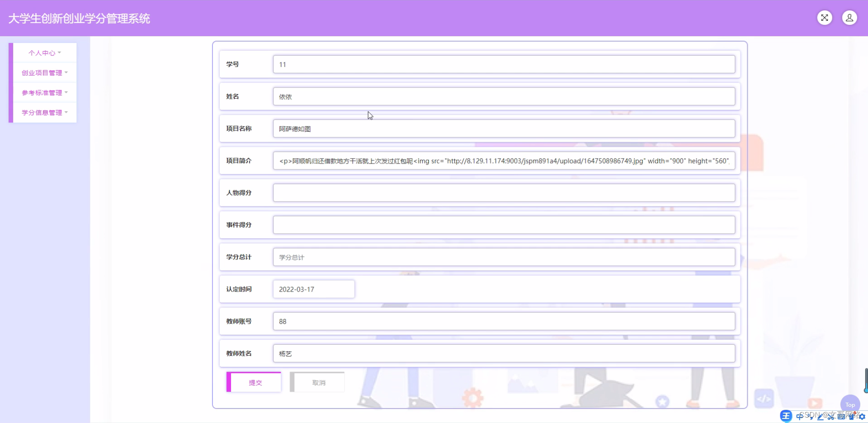Select the empty 人物得分 field

(504, 193)
